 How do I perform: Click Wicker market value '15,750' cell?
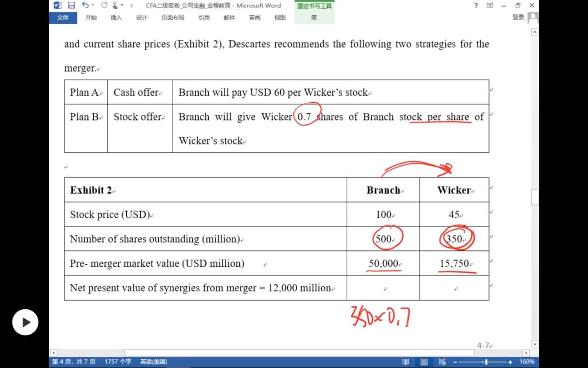tap(454, 263)
